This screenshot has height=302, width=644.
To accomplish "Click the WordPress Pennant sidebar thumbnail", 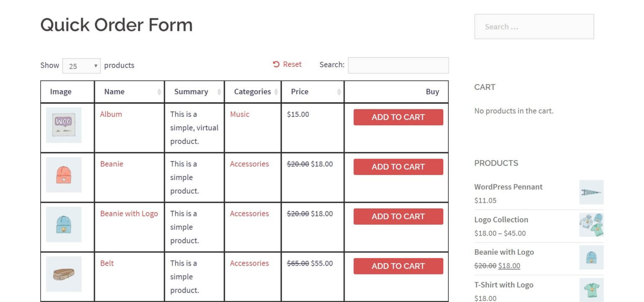I will [591, 192].
